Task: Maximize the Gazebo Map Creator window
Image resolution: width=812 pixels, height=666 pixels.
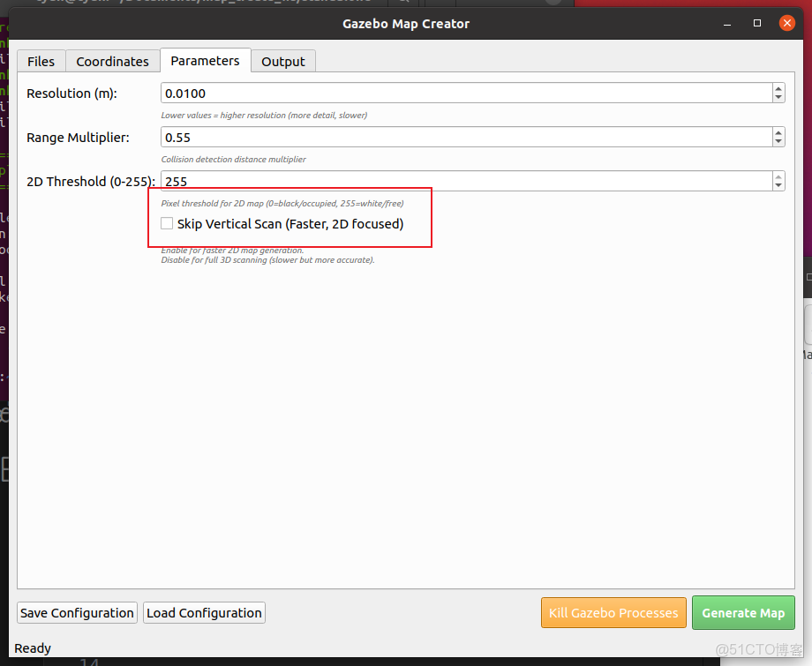Action: click(757, 23)
